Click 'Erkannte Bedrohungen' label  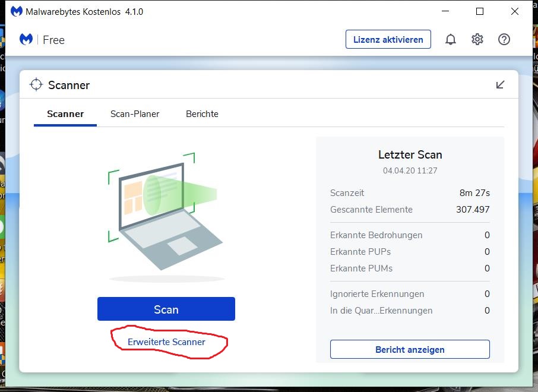[376, 235]
